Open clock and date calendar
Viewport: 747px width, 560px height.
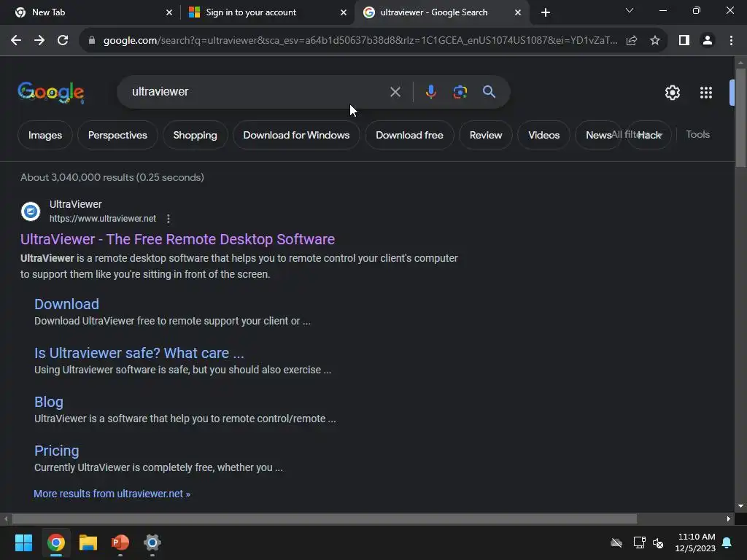coord(695,542)
